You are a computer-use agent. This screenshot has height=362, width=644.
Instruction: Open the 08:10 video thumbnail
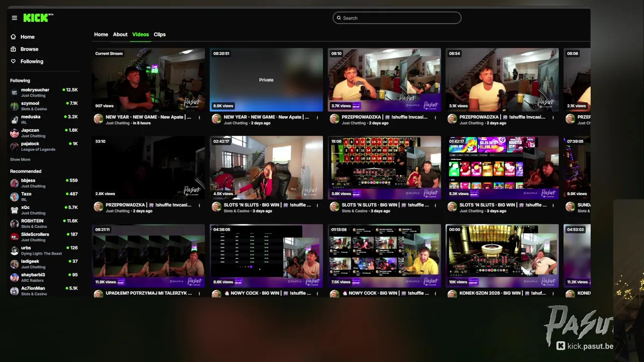click(x=384, y=79)
